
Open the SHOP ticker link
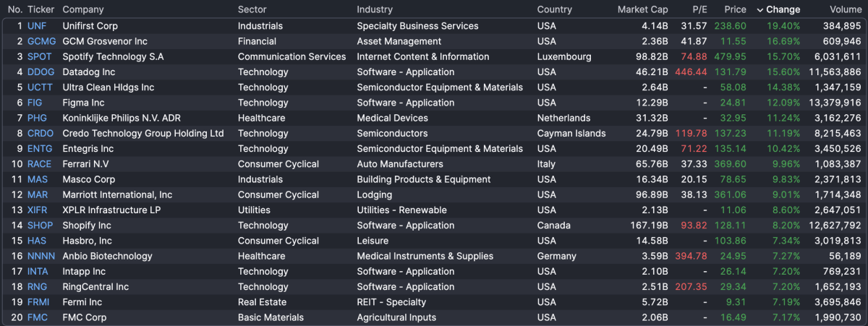41,226
